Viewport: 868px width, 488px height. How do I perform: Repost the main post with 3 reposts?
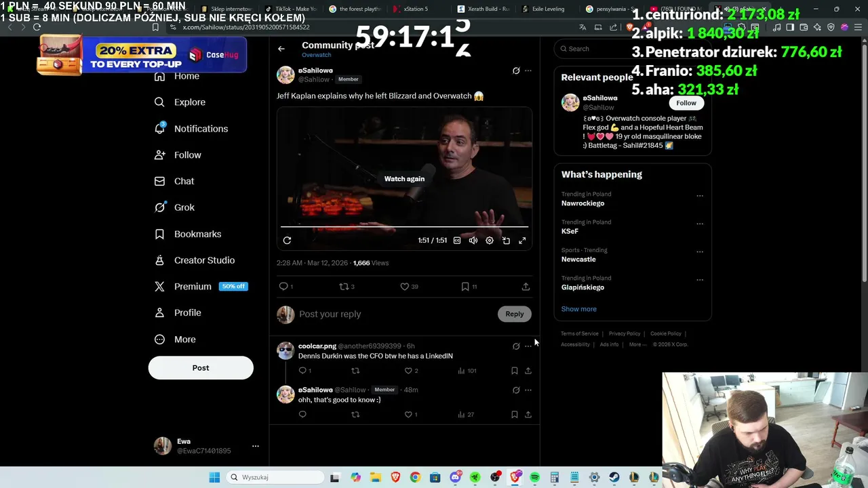[344, 287]
